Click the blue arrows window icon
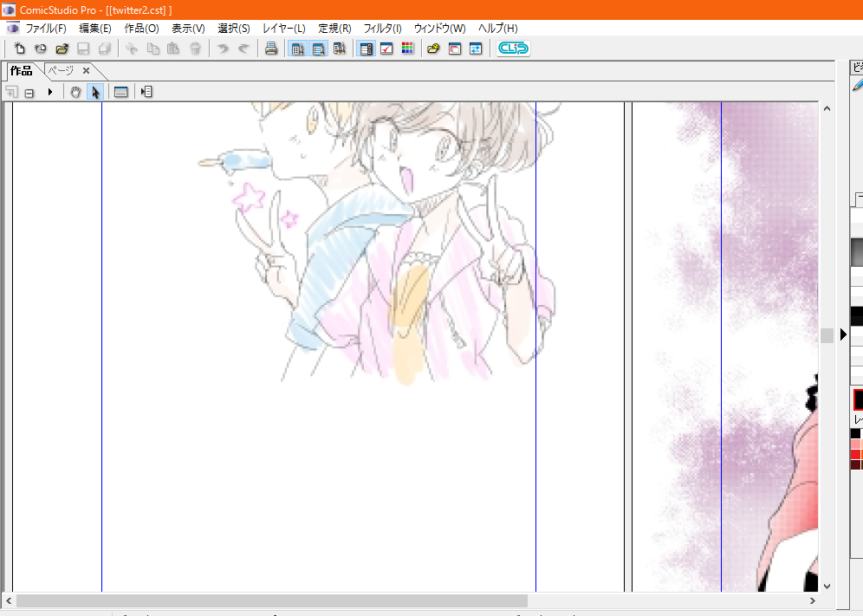This screenshot has width=863, height=616. (x=476, y=49)
